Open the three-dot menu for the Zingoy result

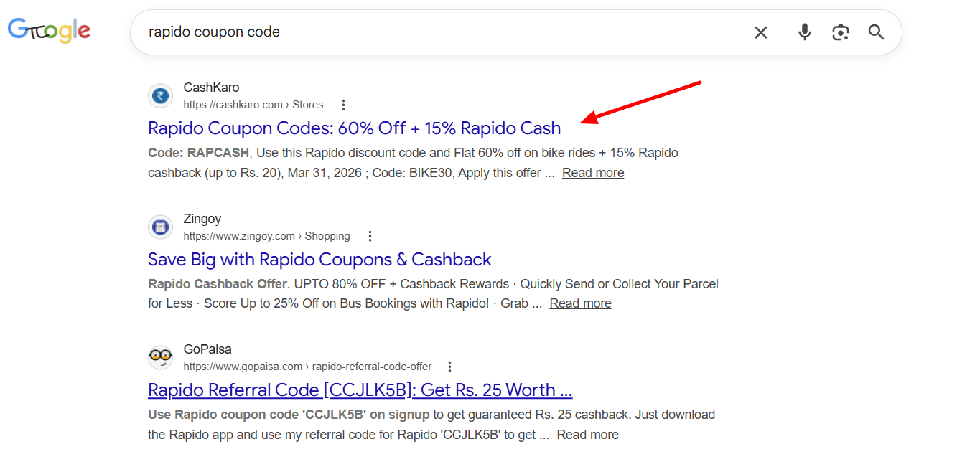(370, 235)
